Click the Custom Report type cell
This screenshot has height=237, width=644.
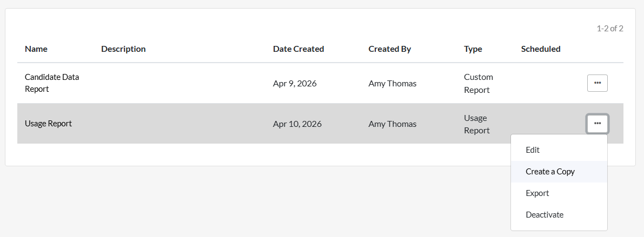479,84
